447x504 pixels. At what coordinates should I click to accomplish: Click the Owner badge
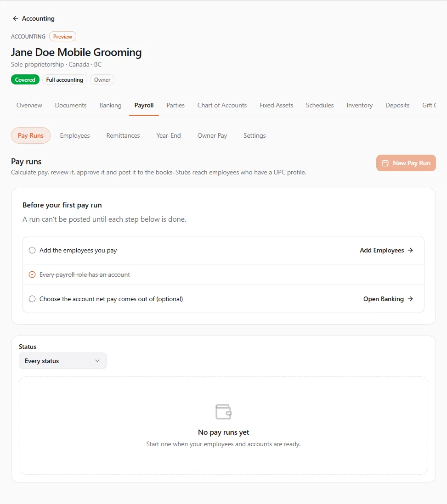coord(102,80)
